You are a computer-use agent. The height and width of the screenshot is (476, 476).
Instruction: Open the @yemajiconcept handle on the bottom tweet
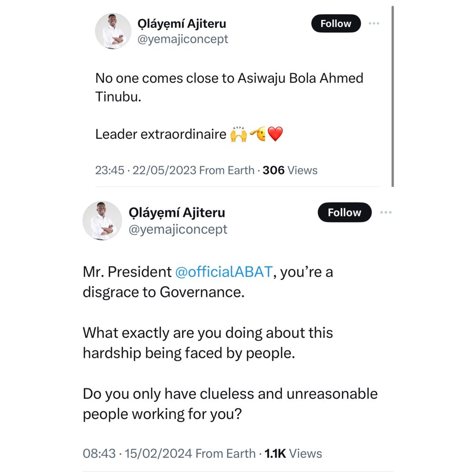click(x=178, y=229)
